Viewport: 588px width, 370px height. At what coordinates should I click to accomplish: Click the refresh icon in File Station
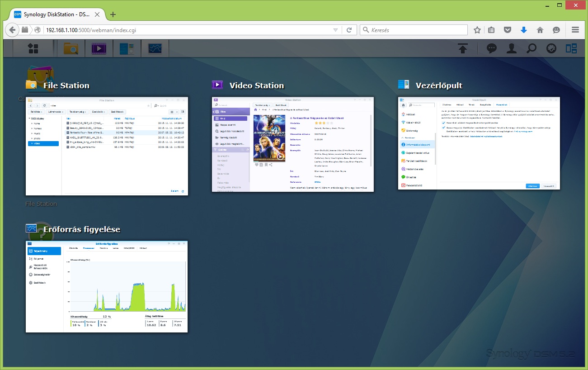coord(44,105)
